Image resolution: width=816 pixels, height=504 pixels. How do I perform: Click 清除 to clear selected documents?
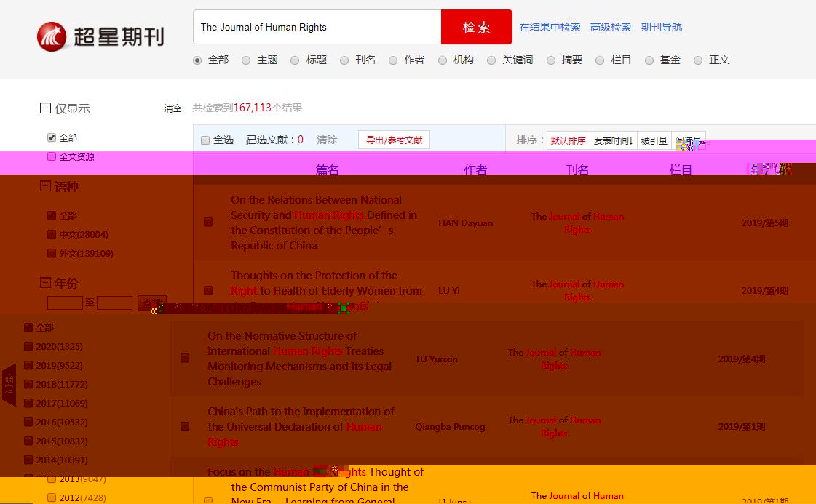pos(327,140)
